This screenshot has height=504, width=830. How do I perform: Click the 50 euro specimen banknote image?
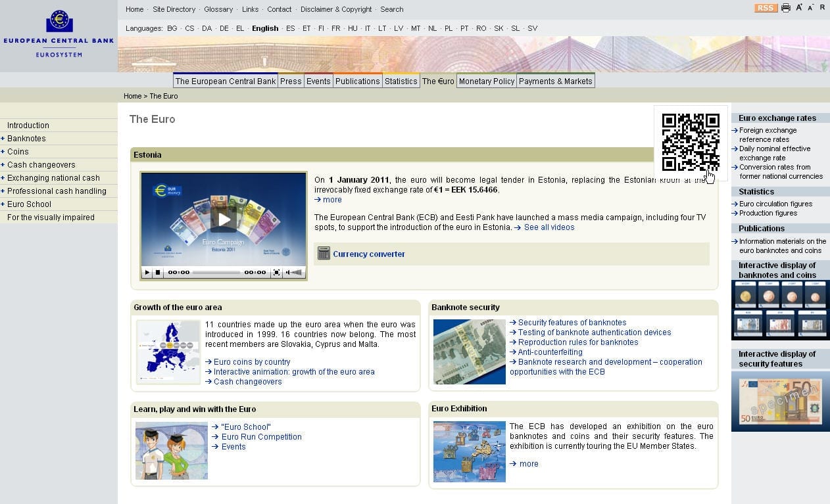[780, 401]
